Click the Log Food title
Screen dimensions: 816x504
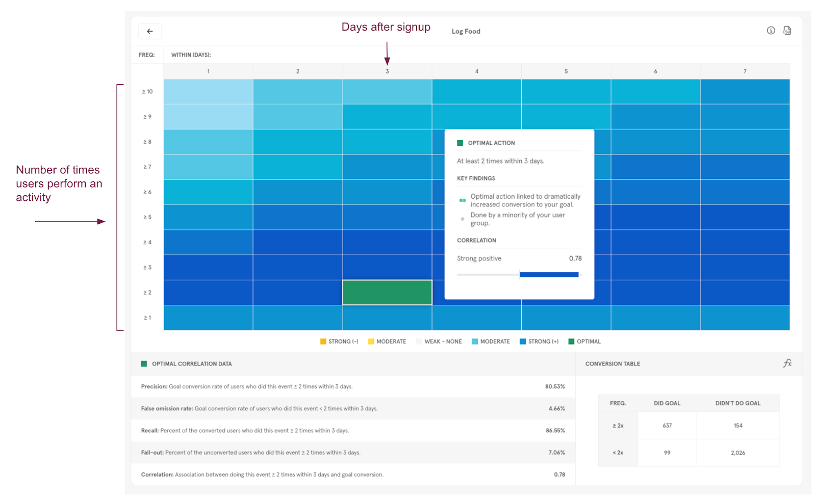[x=466, y=32]
